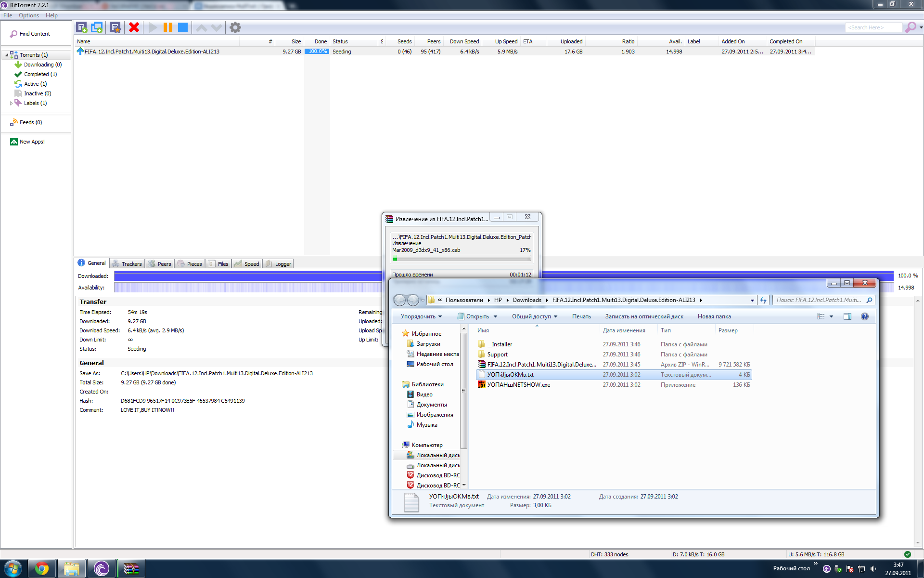Remove torrent with red X icon

coord(134,27)
